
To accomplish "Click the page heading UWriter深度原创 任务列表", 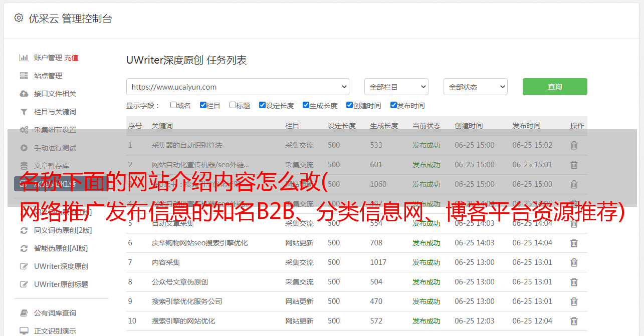I will (x=186, y=61).
